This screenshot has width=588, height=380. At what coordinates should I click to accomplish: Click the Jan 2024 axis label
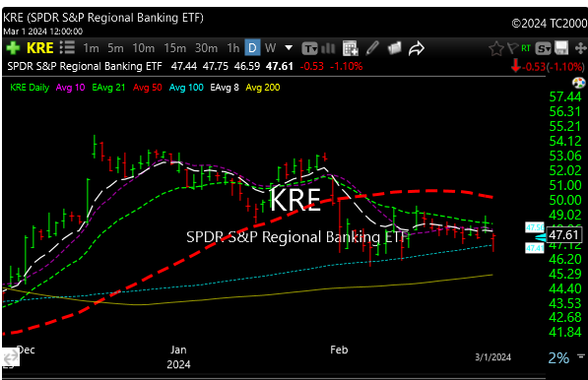[x=178, y=356]
